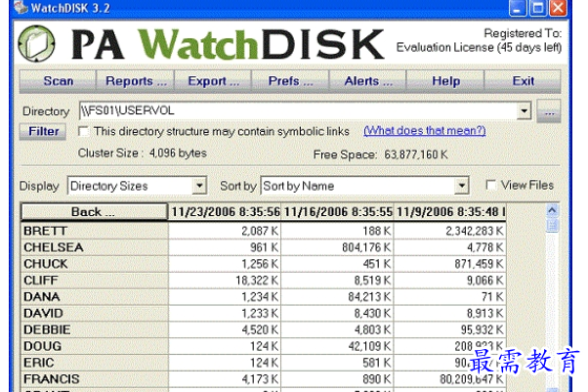
Task: Click the table scrollbar up arrow
Action: tap(552, 210)
